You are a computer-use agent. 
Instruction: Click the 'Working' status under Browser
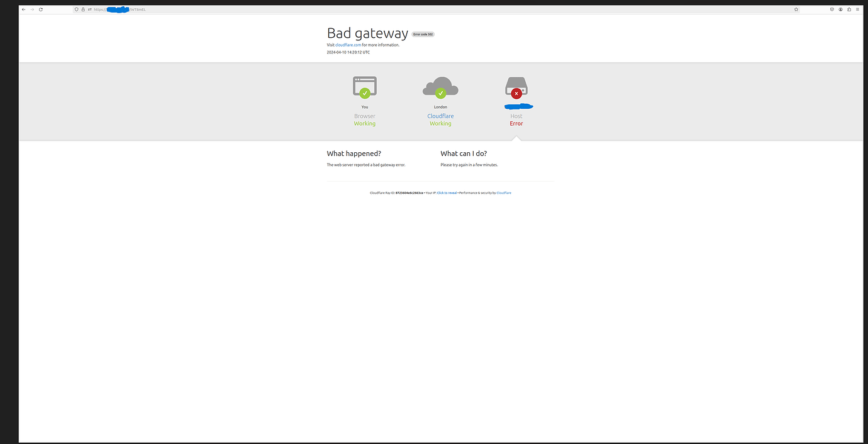tap(365, 124)
